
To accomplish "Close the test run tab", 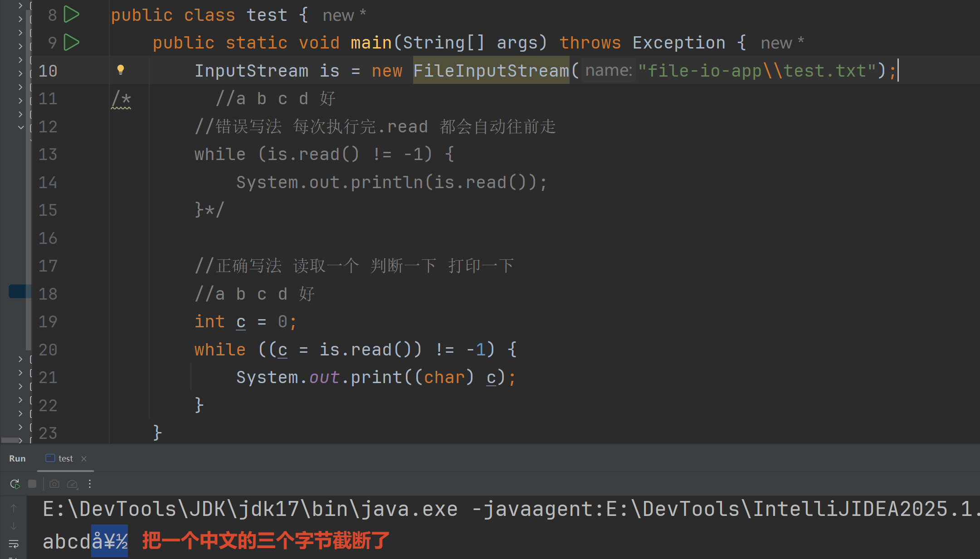I will pyautogui.click(x=84, y=458).
